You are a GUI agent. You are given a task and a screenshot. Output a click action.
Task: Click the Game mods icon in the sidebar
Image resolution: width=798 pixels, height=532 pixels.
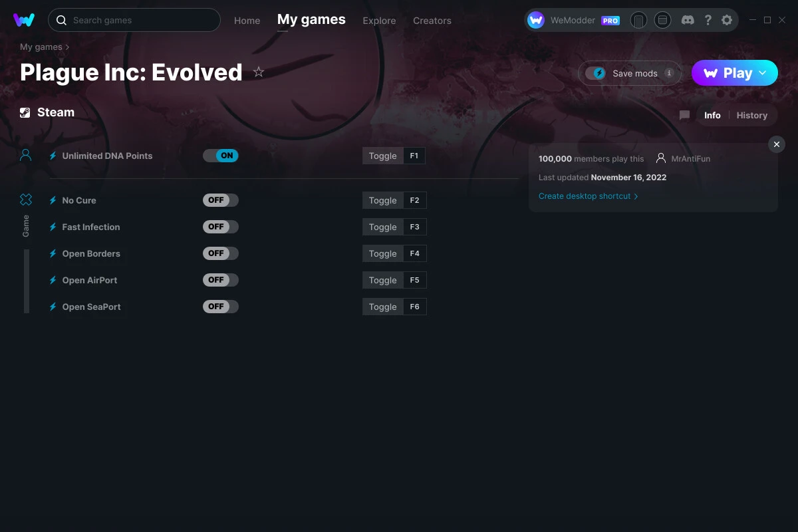point(25,198)
